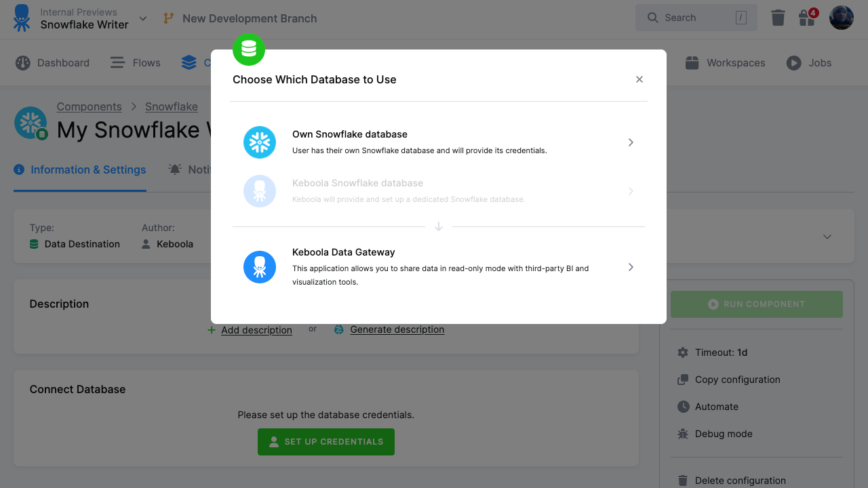
Task: Click the Set Up Credentials button
Action: coord(325,441)
